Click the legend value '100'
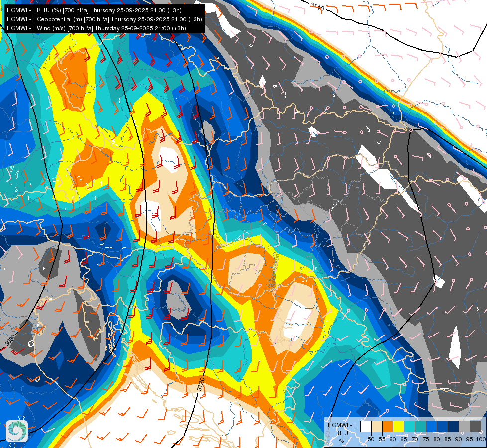 (x=481, y=439)
